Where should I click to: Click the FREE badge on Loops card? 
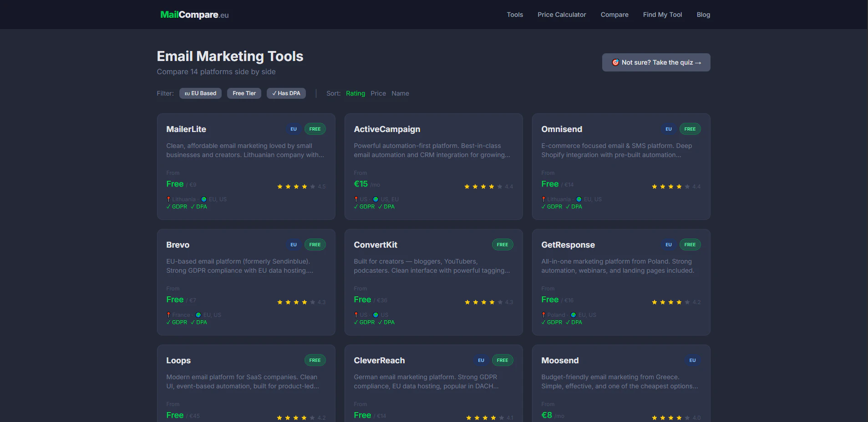[315, 361]
